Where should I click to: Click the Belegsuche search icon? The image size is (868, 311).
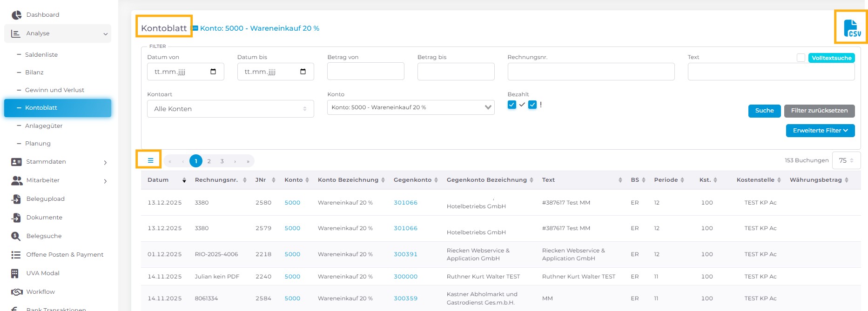(x=16, y=236)
